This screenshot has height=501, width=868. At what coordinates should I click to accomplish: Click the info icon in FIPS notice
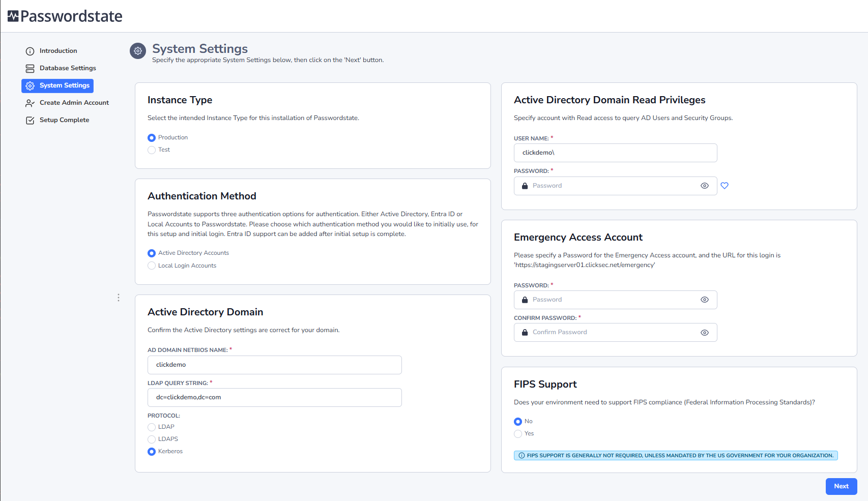point(522,456)
